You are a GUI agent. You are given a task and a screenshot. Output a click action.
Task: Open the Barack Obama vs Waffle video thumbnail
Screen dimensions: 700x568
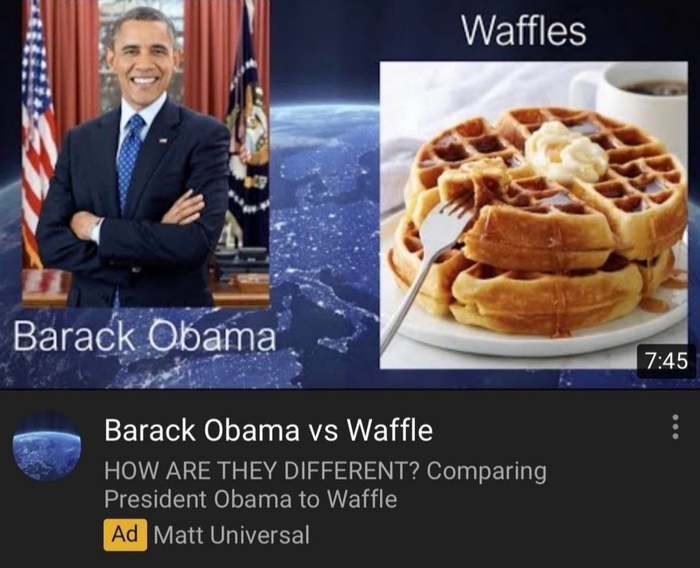(350, 194)
